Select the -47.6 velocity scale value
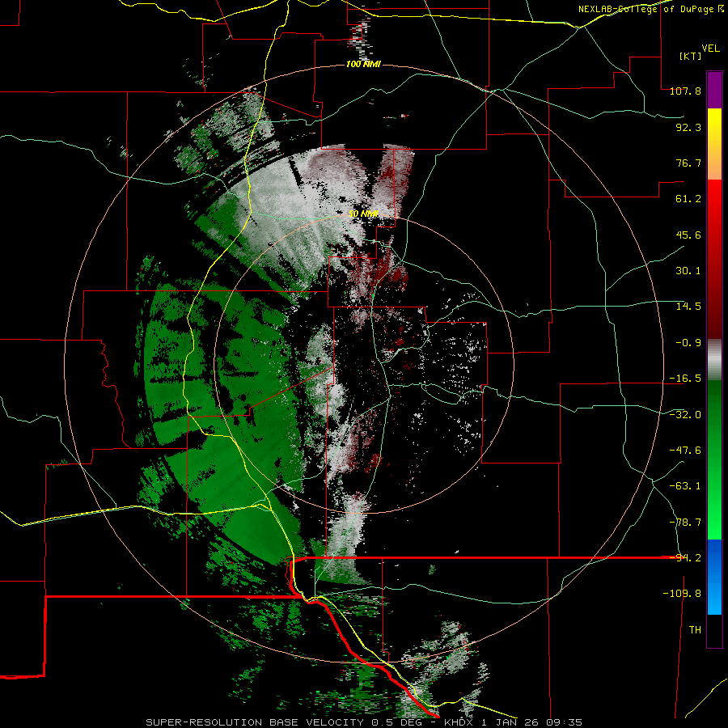The width and height of the screenshot is (728, 728). tap(685, 451)
